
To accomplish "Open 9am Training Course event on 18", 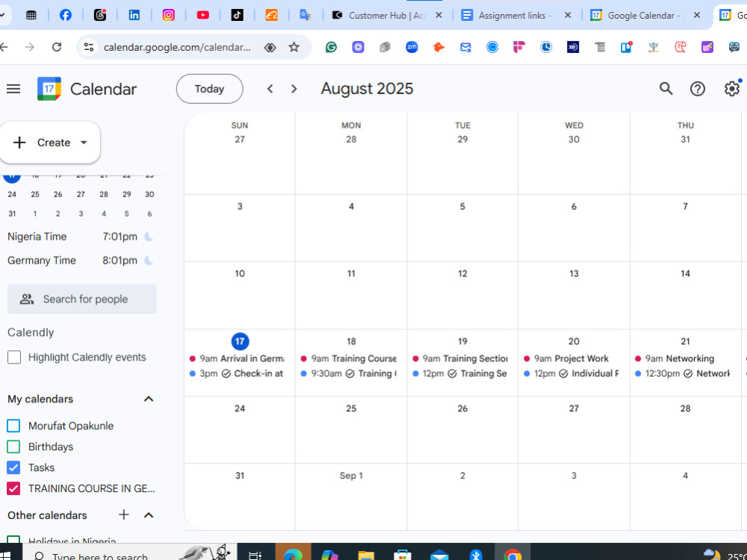I will [349, 358].
